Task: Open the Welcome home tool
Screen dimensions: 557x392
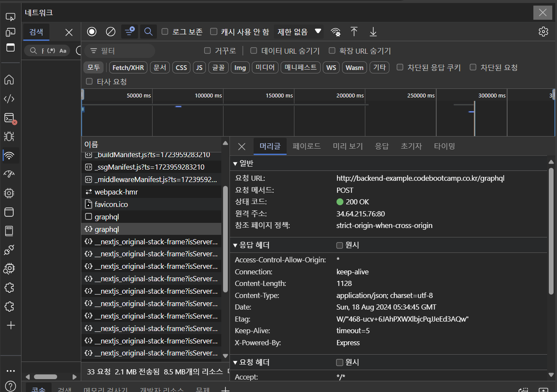Action: pyautogui.click(x=9, y=79)
